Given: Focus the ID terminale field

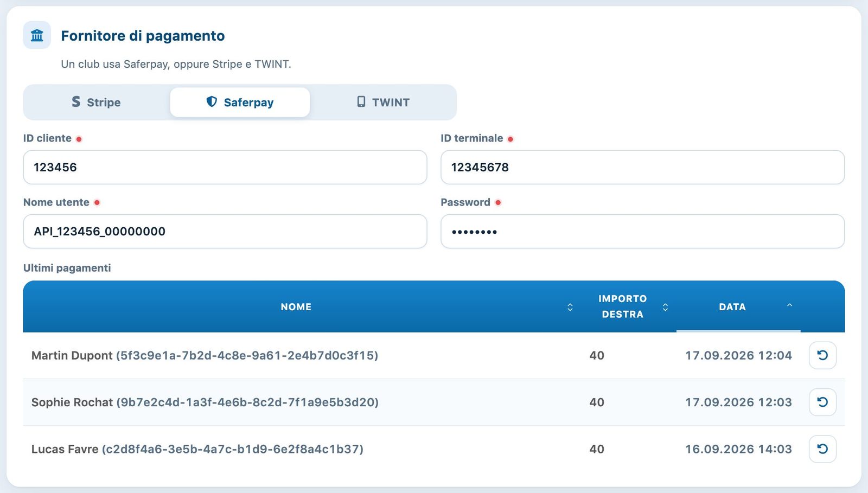Looking at the screenshot, I should pyautogui.click(x=642, y=167).
